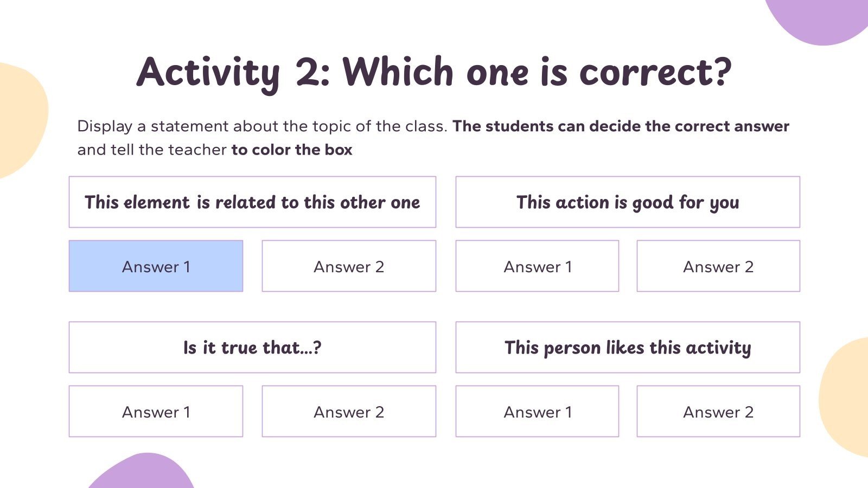The image size is (868, 488).
Task: Select the 'Is it true that...?' statement box
Action: click(252, 348)
